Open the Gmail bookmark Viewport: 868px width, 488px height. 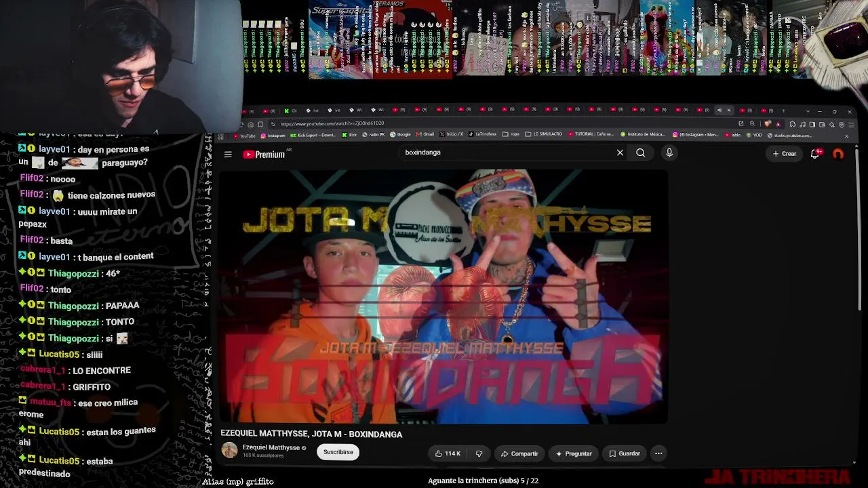click(425, 135)
